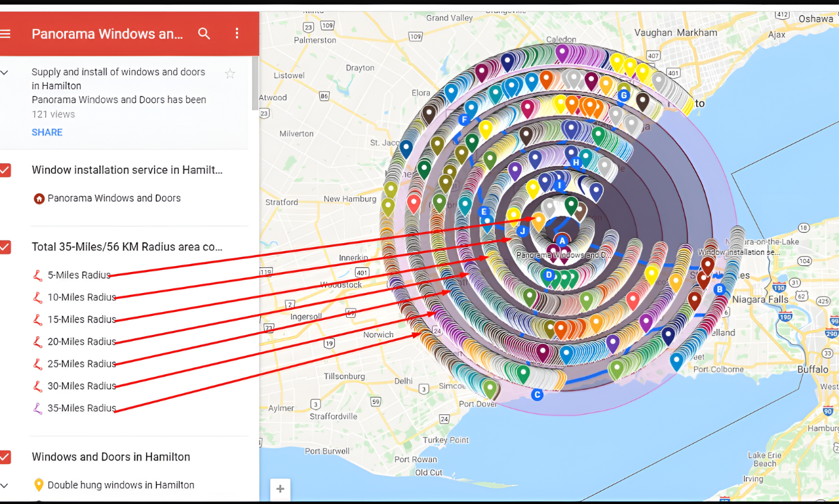
Task: Open the three-dot more options menu
Action: [237, 33]
